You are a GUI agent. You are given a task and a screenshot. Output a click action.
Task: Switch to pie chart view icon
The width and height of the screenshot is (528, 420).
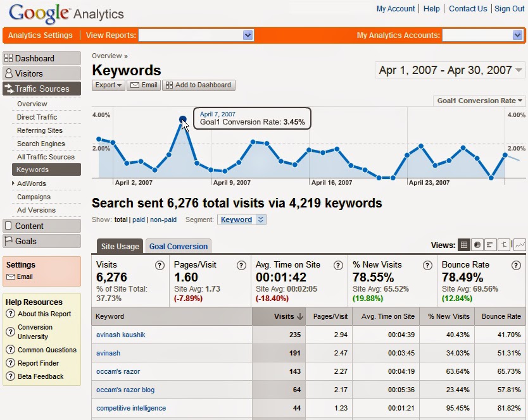pos(477,245)
